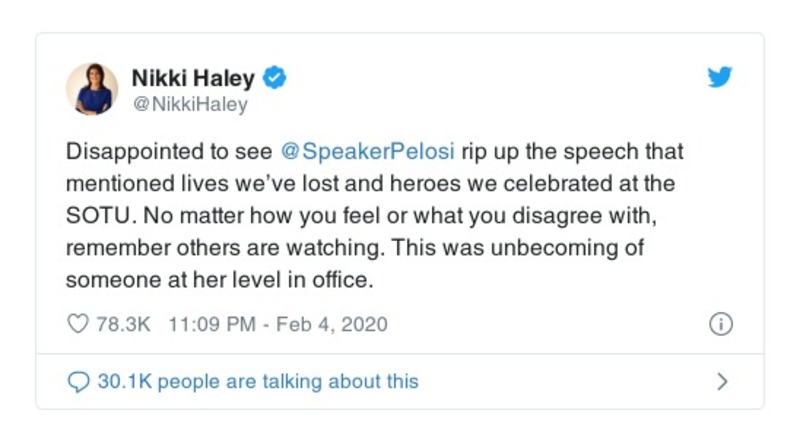Click the blue speech bubble reply icon
The height and width of the screenshot is (445, 800).
pos(77,381)
